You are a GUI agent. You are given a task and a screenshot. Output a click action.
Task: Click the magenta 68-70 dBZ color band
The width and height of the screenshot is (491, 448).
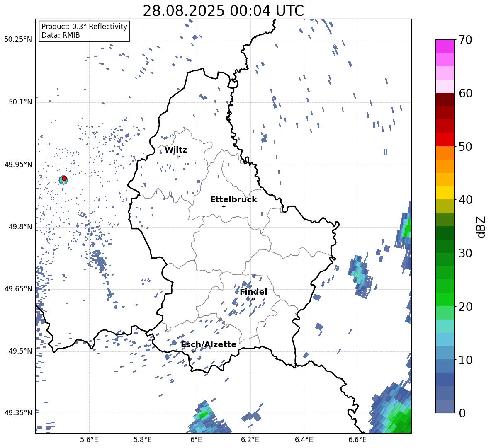click(x=445, y=46)
